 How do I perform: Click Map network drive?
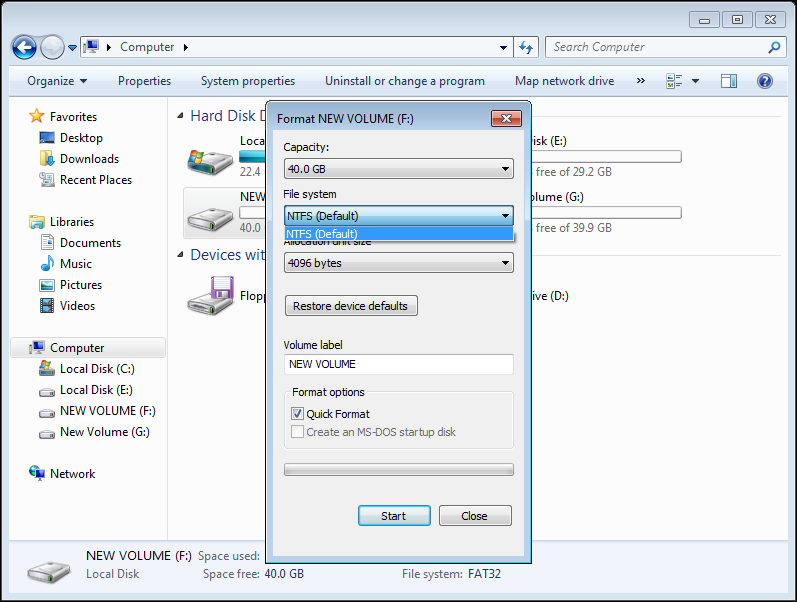tap(564, 81)
